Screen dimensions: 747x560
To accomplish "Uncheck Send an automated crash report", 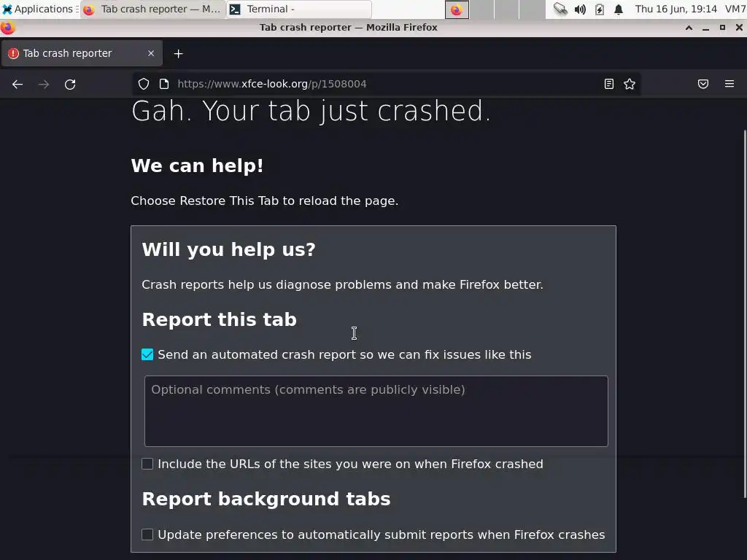I will tap(147, 355).
